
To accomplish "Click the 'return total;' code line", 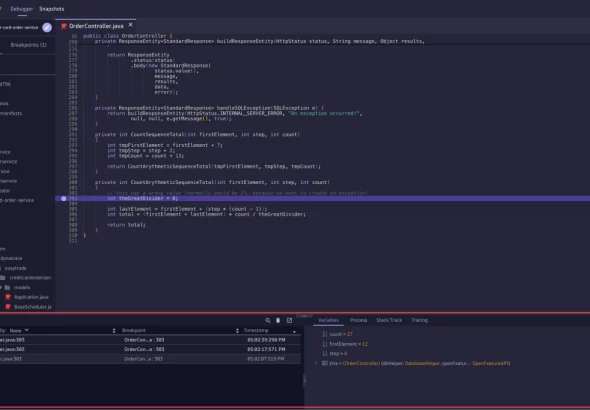I will 126,225.
